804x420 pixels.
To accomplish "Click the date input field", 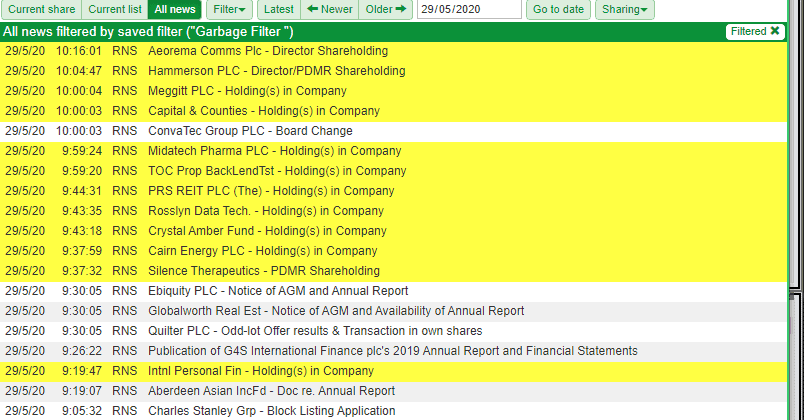I will pyautogui.click(x=469, y=9).
